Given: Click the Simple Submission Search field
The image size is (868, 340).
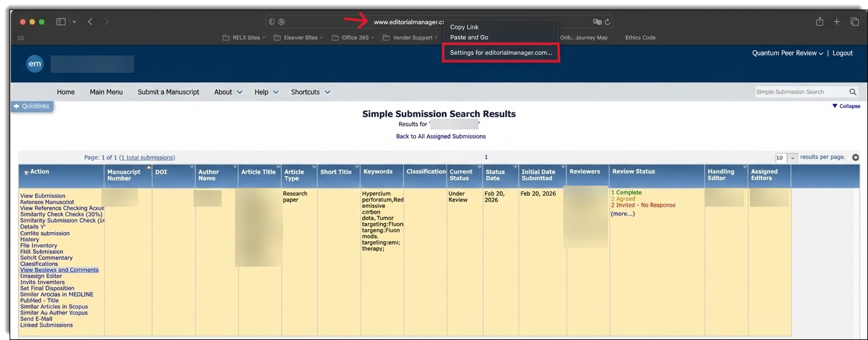Looking at the screenshot, I should point(800,92).
